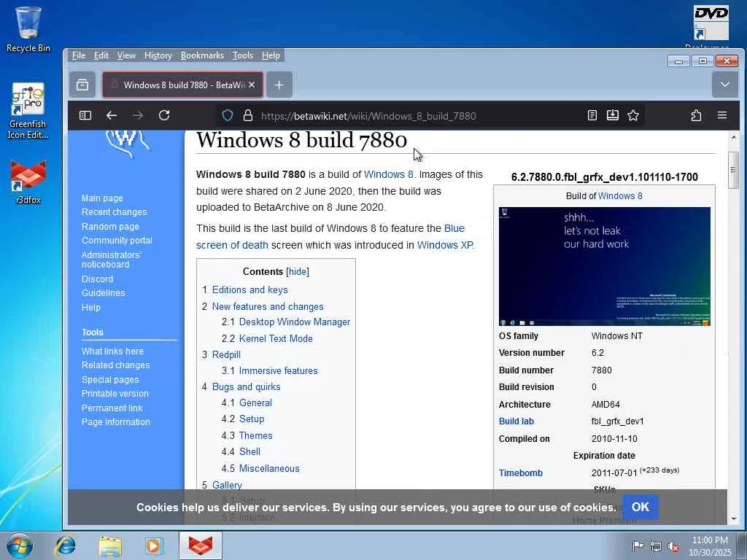
Task: Click the page scrollbar down arrow
Action: point(734,518)
